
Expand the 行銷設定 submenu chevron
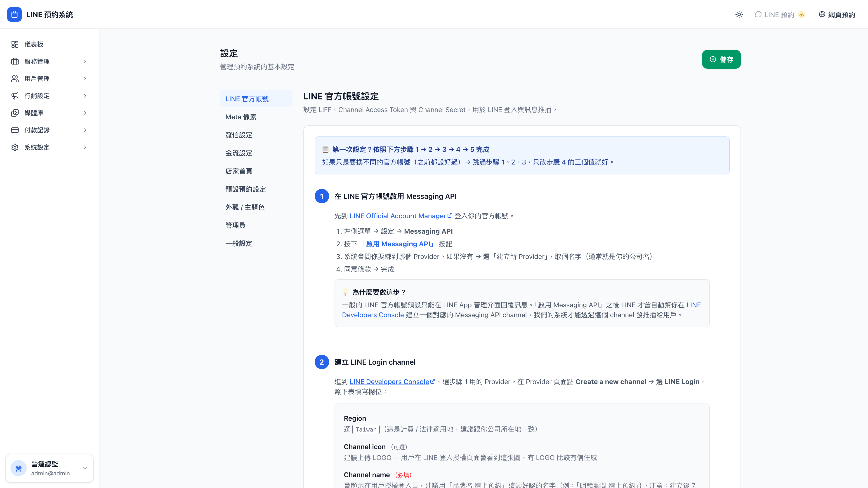coord(85,96)
